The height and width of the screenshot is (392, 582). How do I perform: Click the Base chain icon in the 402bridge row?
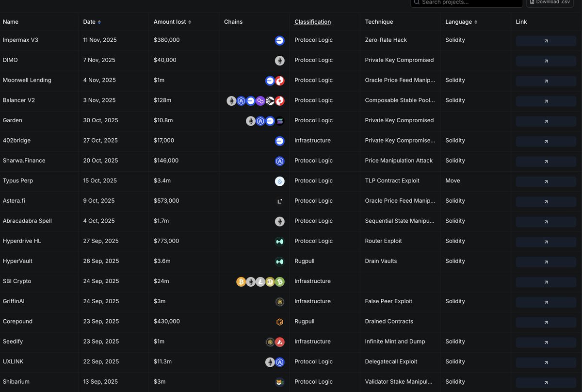pos(280,141)
